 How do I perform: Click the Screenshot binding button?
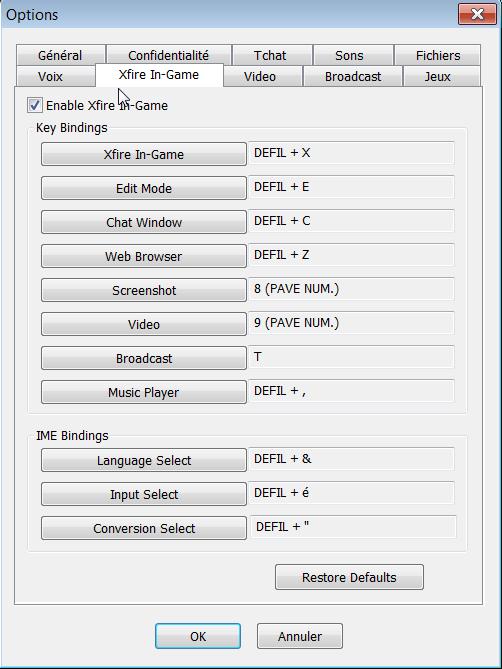144,290
